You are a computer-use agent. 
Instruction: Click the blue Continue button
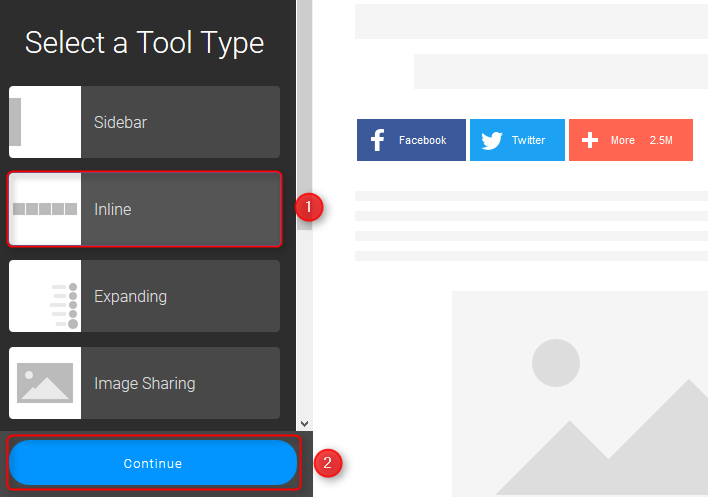click(153, 463)
